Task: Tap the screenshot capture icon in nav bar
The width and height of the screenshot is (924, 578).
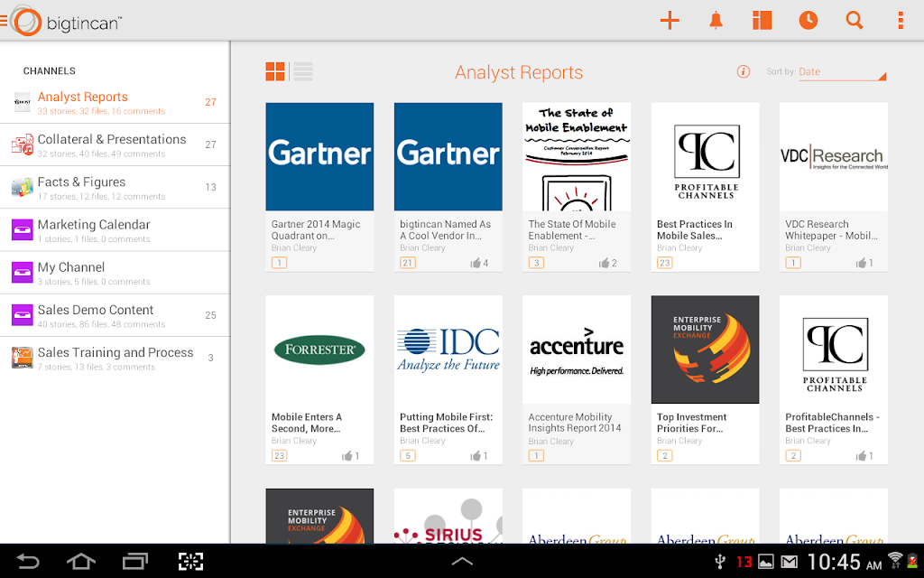Action: coord(191,562)
